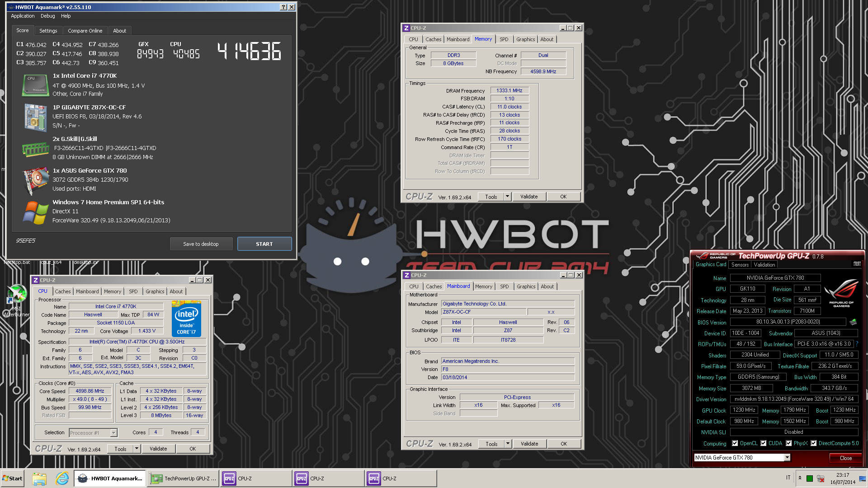Click the Aquamark total score 414636

coord(249,51)
